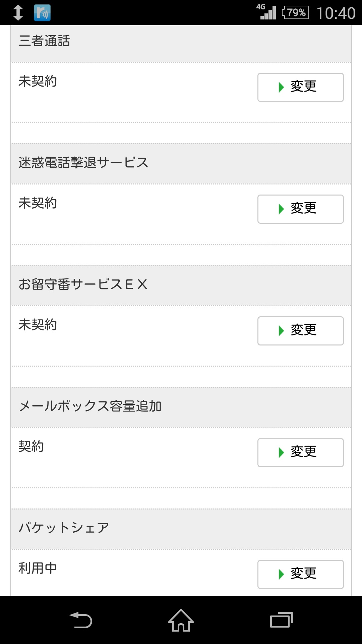Tap the 10:40 clock in status bar

point(336,13)
